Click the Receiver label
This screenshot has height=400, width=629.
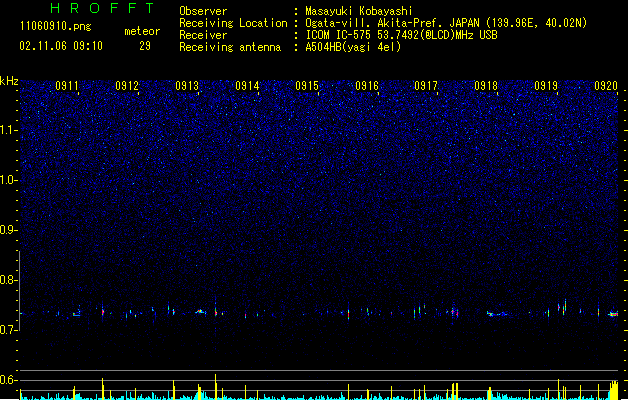(203, 35)
